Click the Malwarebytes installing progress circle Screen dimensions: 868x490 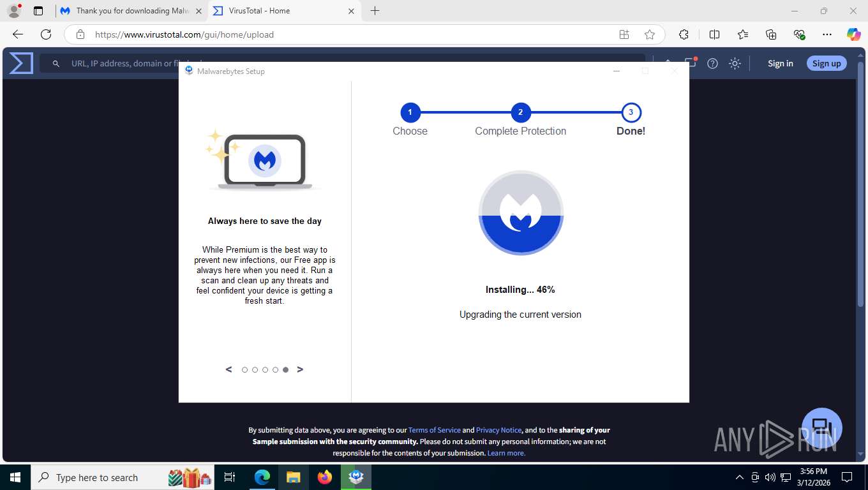[521, 213]
